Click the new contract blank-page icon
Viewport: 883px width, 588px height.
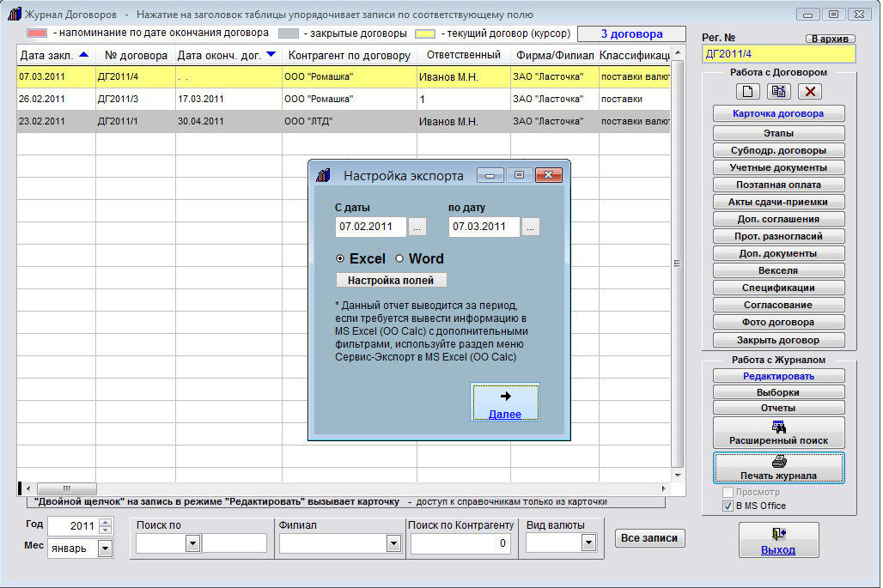pos(747,91)
